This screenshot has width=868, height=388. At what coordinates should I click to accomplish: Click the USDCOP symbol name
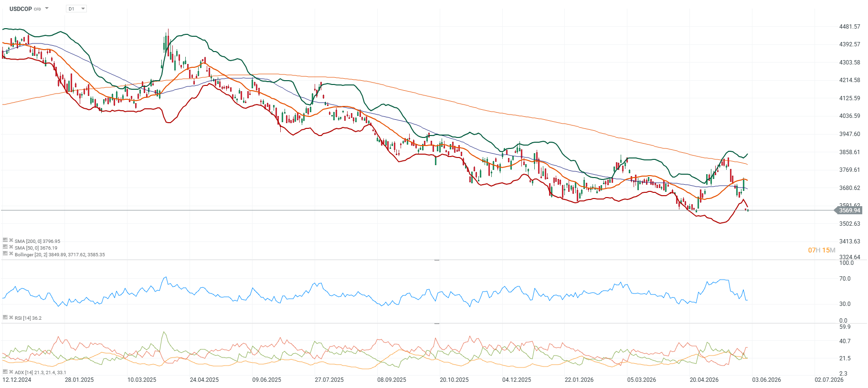pyautogui.click(x=21, y=9)
